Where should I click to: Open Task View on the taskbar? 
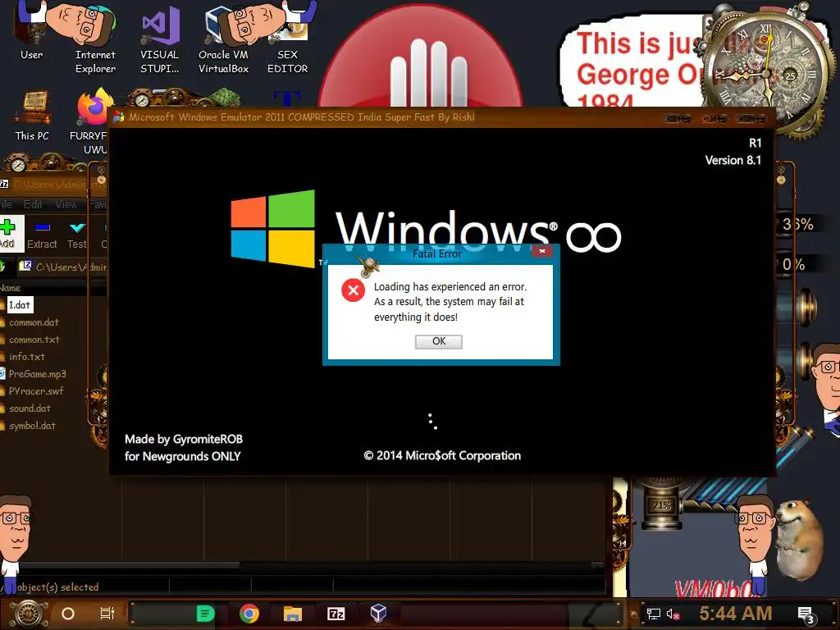pos(107,614)
